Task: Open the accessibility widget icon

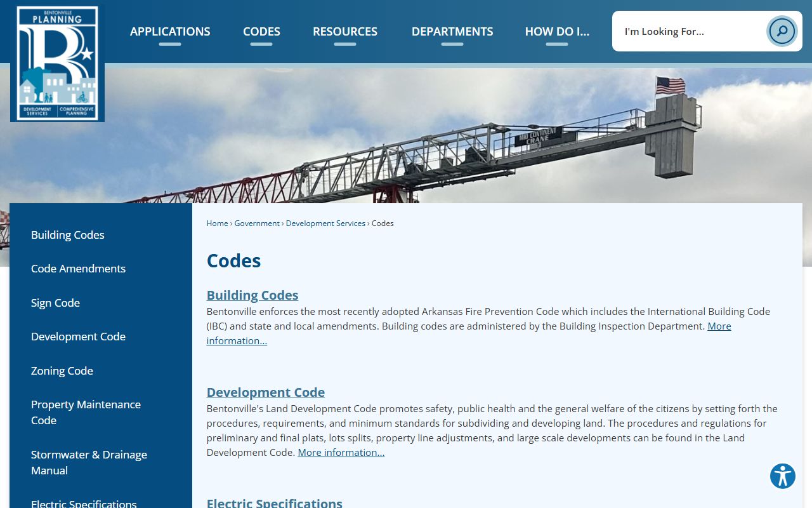Action: click(782, 476)
